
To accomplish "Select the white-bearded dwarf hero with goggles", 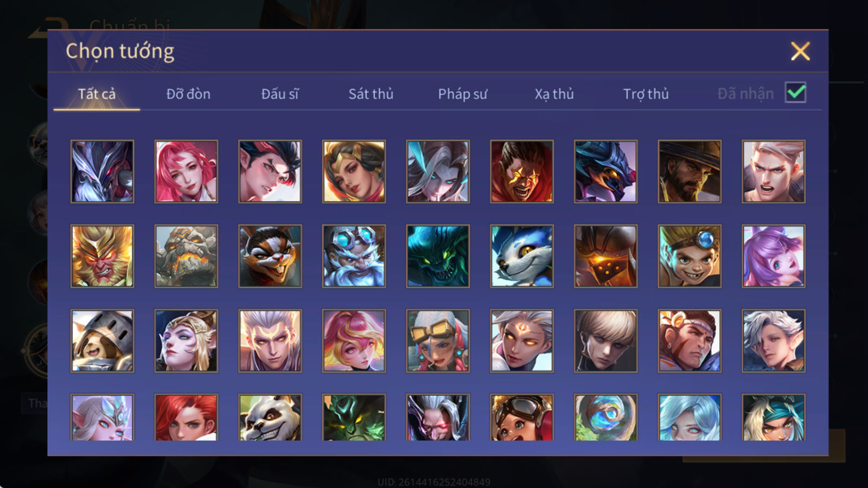I will 354,256.
